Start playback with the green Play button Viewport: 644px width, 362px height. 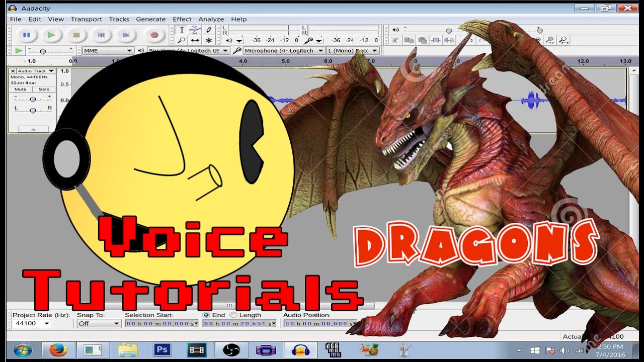point(51,35)
